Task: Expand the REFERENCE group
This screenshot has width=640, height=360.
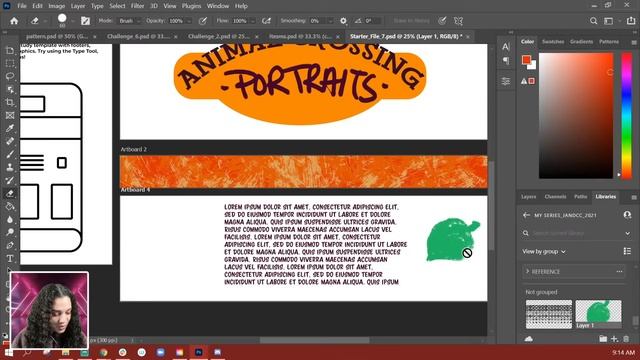Action: [x=527, y=271]
